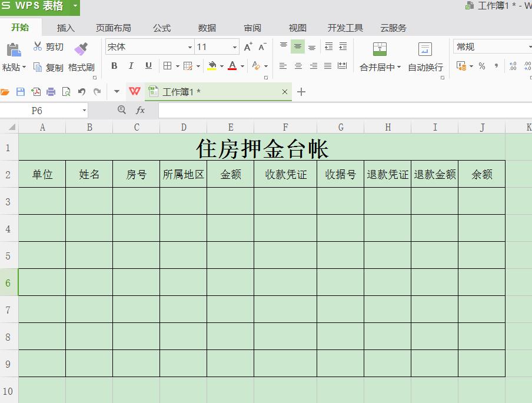Open the font name dropdown
The image size is (532, 403).
click(x=189, y=46)
